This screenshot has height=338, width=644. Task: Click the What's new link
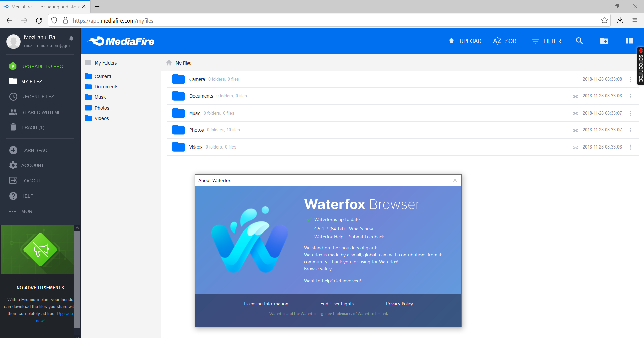tap(361, 229)
